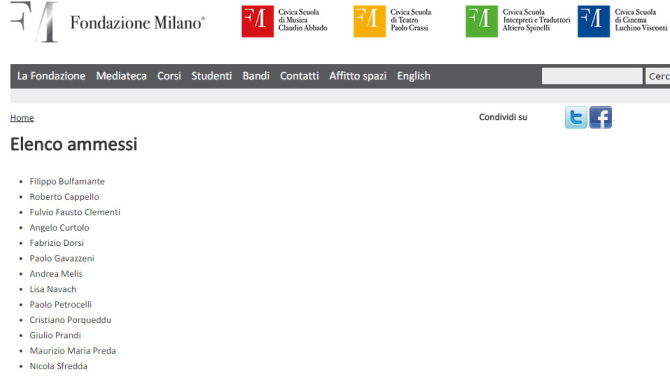Select the name Fulvio Fausto Clementi
This screenshot has width=670, height=380.
coord(75,212)
